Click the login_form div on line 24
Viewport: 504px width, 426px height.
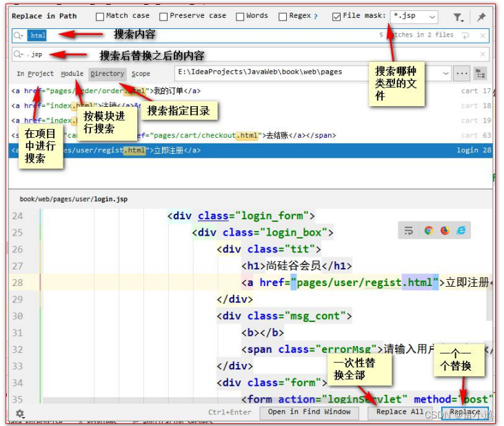click(x=241, y=216)
